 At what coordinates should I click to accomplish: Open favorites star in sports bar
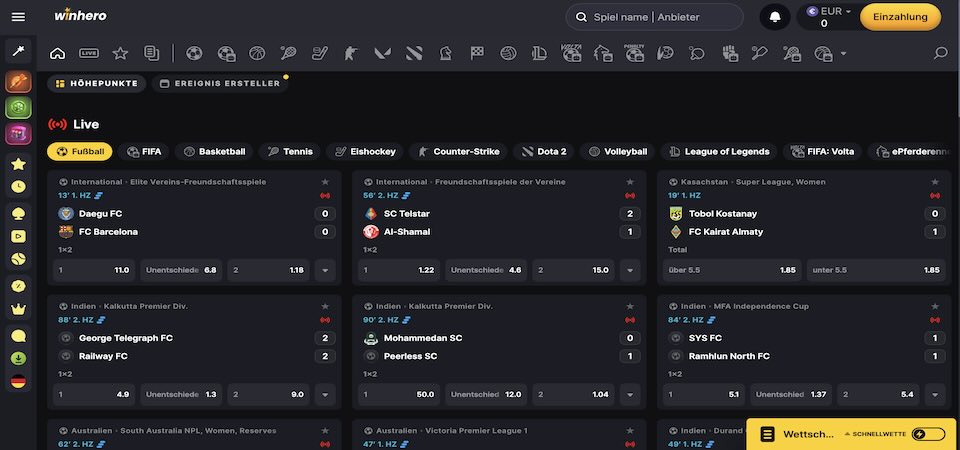coord(120,53)
